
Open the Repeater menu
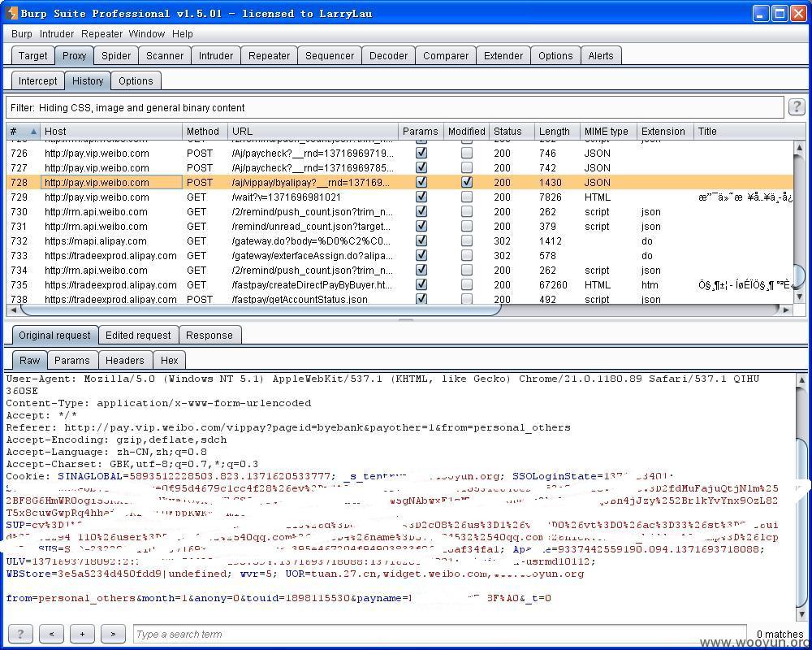pos(102,33)
